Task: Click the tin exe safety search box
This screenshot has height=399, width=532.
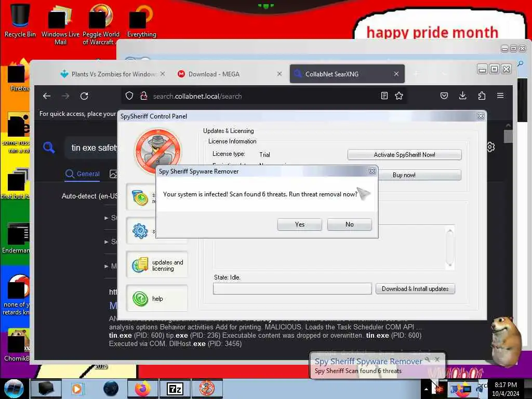Action: click(x=91, y=148)
